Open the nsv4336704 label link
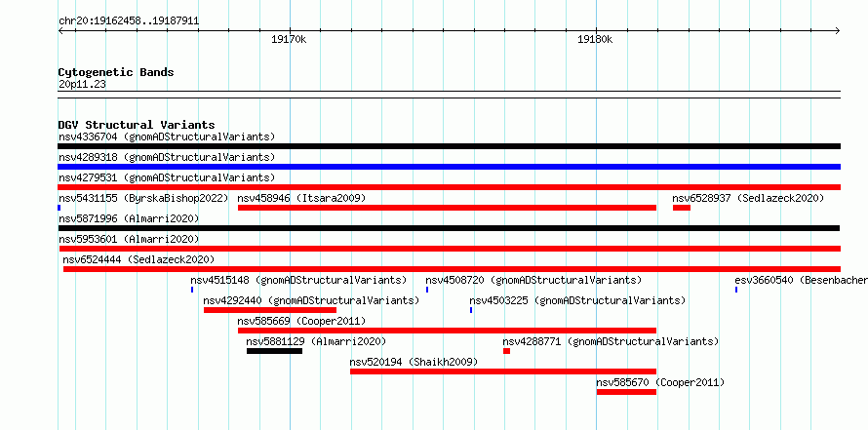 [167, 137]
